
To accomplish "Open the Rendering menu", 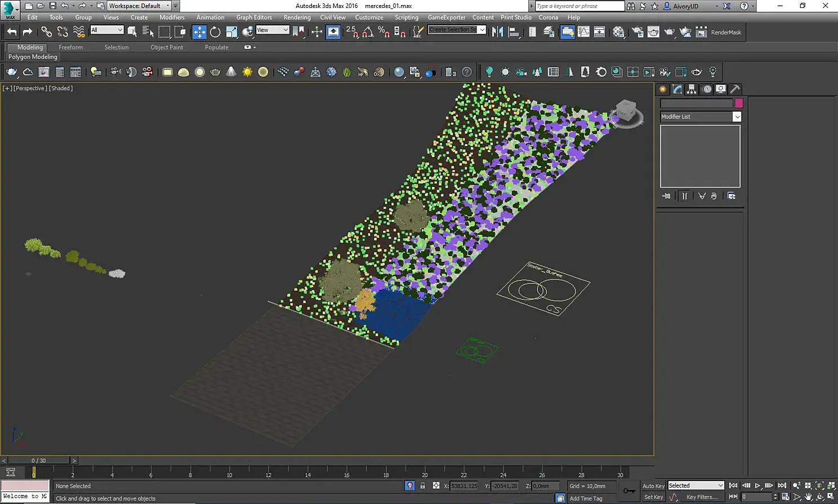I will pyautogui.click(x=297, y=17).
